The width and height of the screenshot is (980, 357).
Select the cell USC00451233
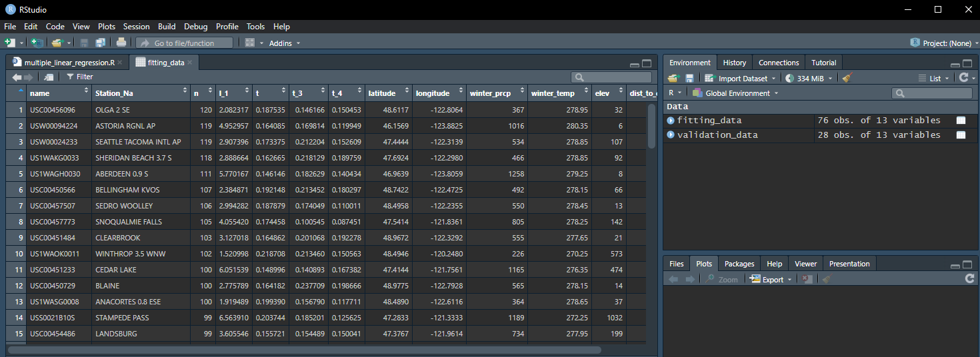coord(59,270)
